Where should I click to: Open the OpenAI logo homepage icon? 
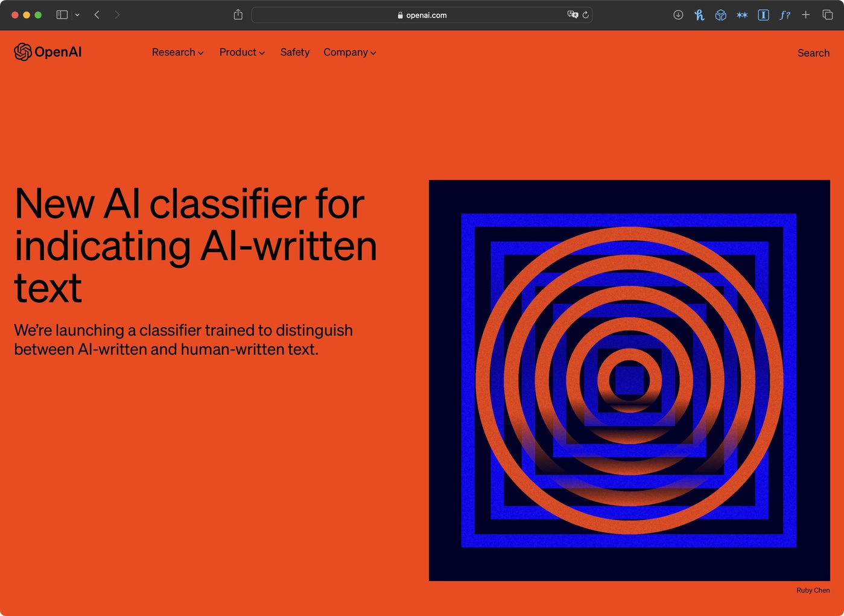click(23, 52)
